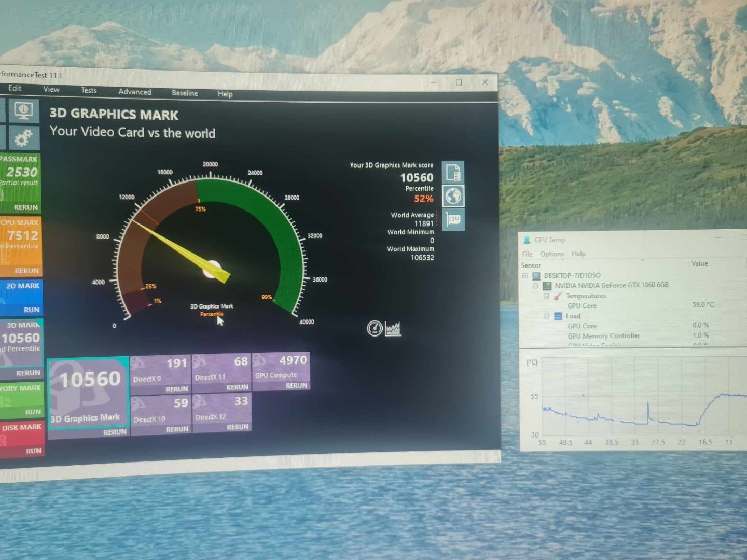Open the File menu in GPU Temp
Image resolution: width=747 pixels, height=560 pixels.
coord(527,254)
